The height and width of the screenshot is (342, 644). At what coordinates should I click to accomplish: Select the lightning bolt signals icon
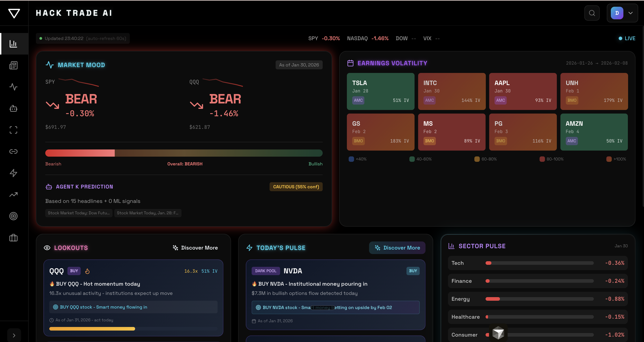tap(13, 173)
